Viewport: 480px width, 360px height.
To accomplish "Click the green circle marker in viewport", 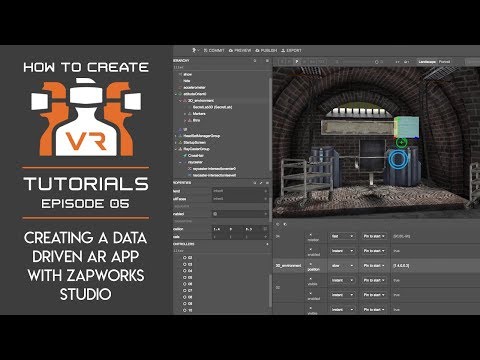I will point(402,142).
